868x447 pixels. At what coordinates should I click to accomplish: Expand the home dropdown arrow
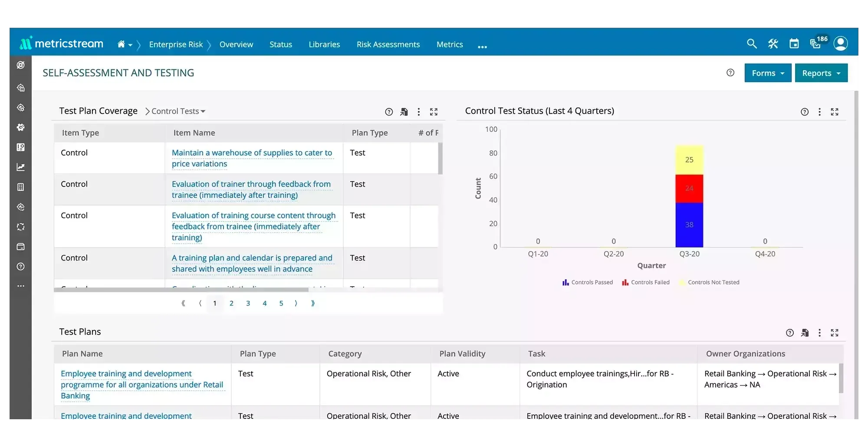pos(130,45)
